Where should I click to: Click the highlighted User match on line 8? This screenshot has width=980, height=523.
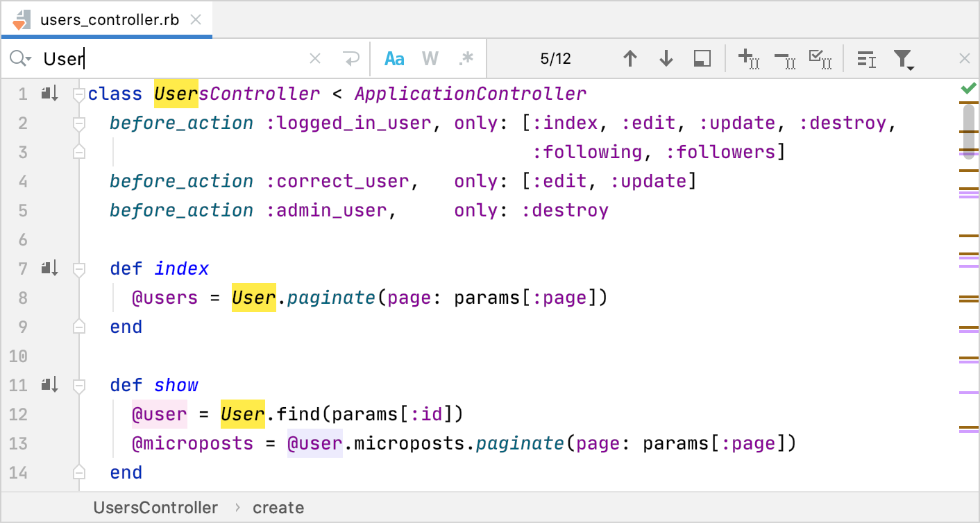[x=254, y=298]
